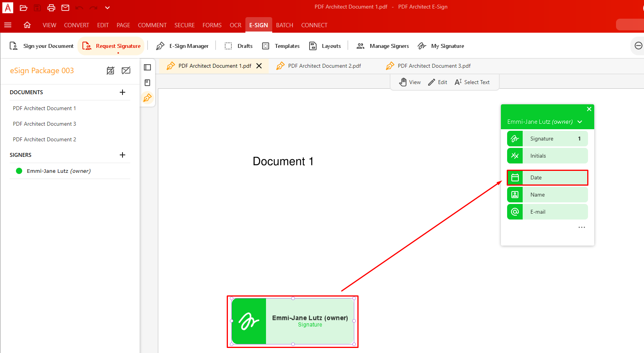Switch to the PAGE ribbon tab
Screen dimensions: 644x353
coord(123,25)
